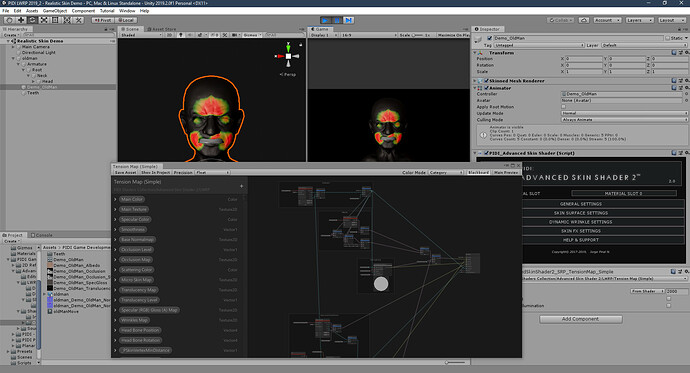Screen dimensions: 690x373
Task: Open Transform component help icon
Action: pos(674,53)
